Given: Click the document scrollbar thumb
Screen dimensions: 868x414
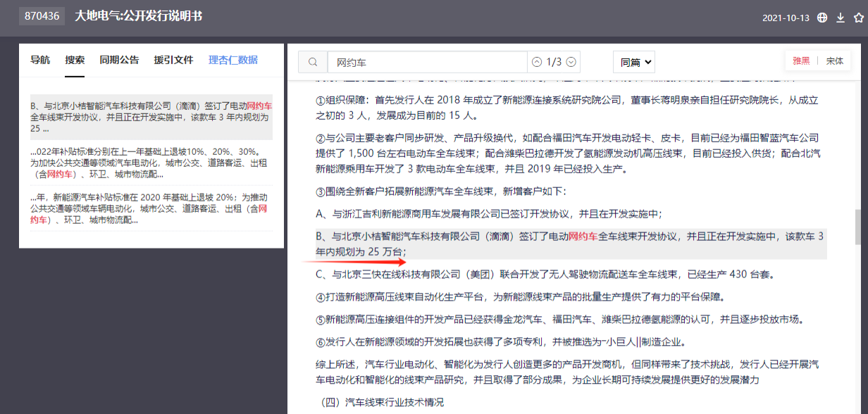Looking at the screenshot, I should [x=857, y=227].
